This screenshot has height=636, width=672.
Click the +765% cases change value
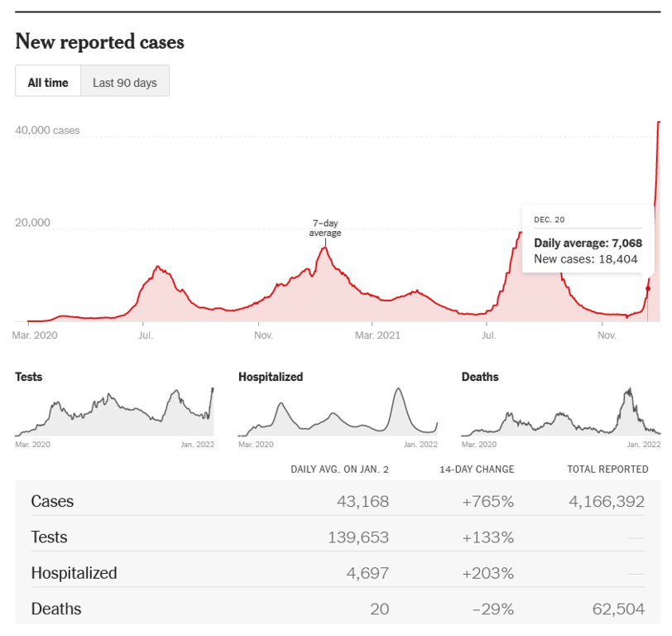pyautogui.click(x=488, y=501)
